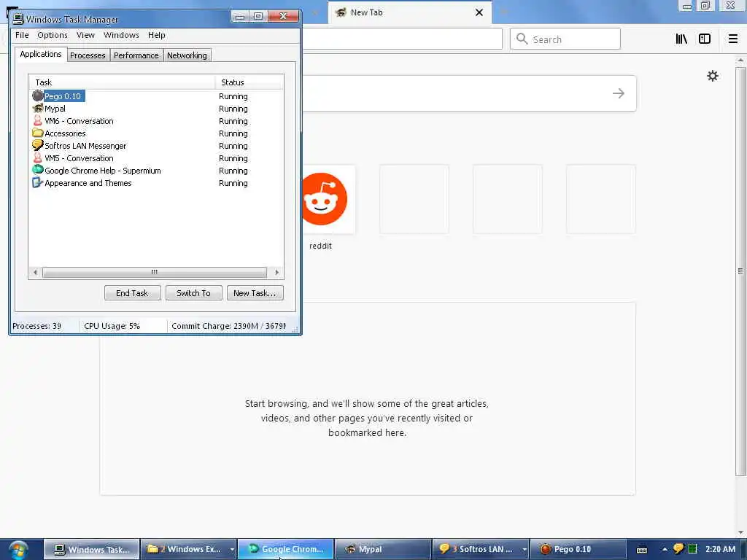Open Windows Task Manager taskbar button
The height and width of the screenshot is (560, 747).
(92, 550)
